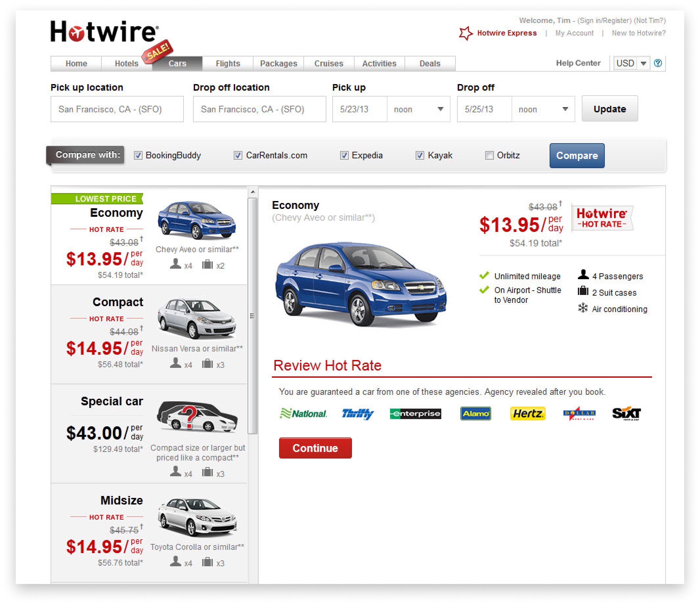
Task: Open the My Account link
Action: click(x=574, y=33)
